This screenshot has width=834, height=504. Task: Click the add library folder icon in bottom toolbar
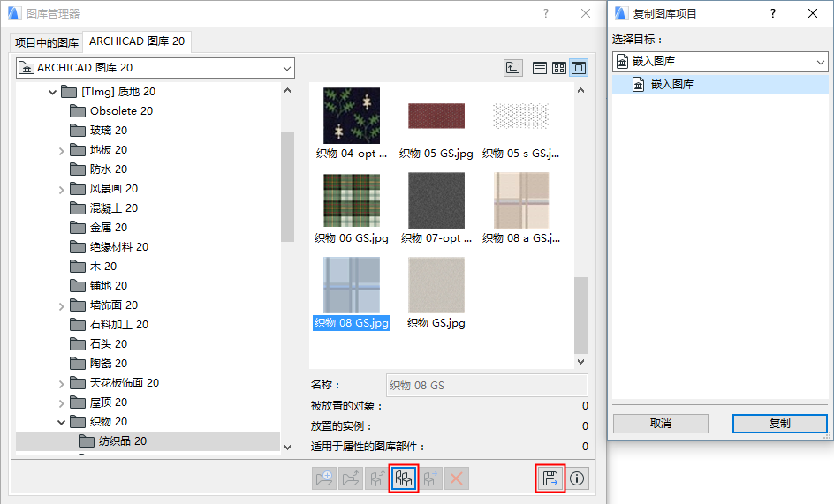(x=324, y=478)
